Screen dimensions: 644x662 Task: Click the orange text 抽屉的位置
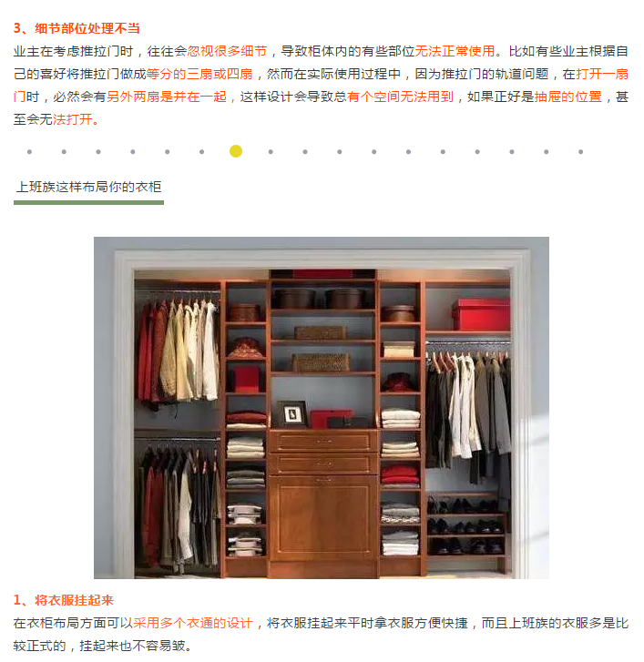click(x=568, y=97)
